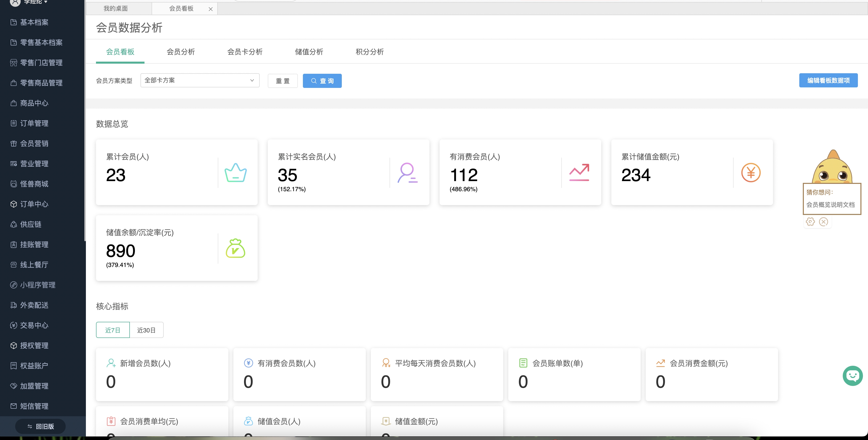Image resolution: width=868 pixels, height=440 pixels.
Task: Click the 订单管理 list icon
Action: tap(13, 123)
